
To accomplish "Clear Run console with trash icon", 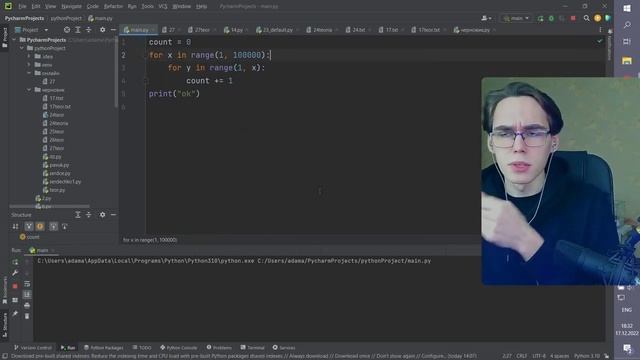I will tap(27, 316).
